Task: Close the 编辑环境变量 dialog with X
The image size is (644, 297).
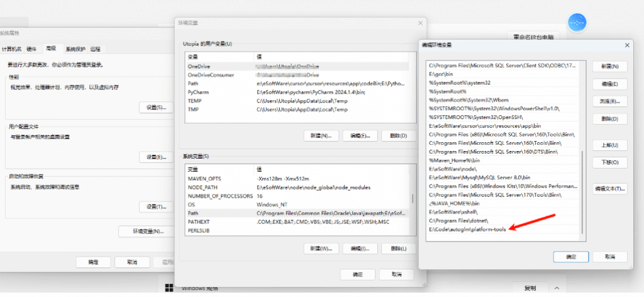Action: click(x=627, y=45)
